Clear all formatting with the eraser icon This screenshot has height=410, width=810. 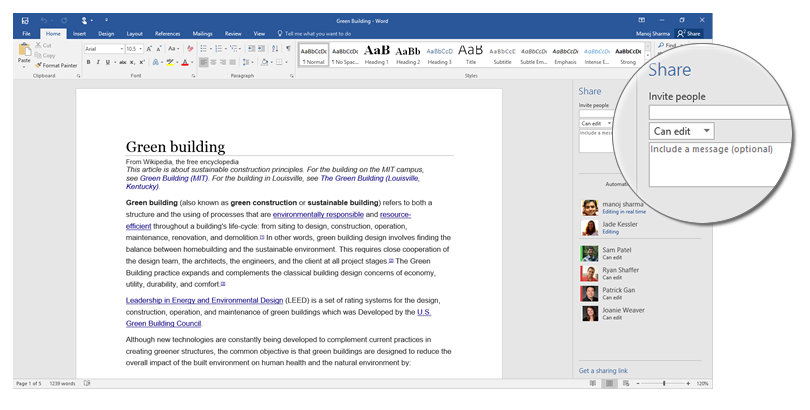coord(190,49)
